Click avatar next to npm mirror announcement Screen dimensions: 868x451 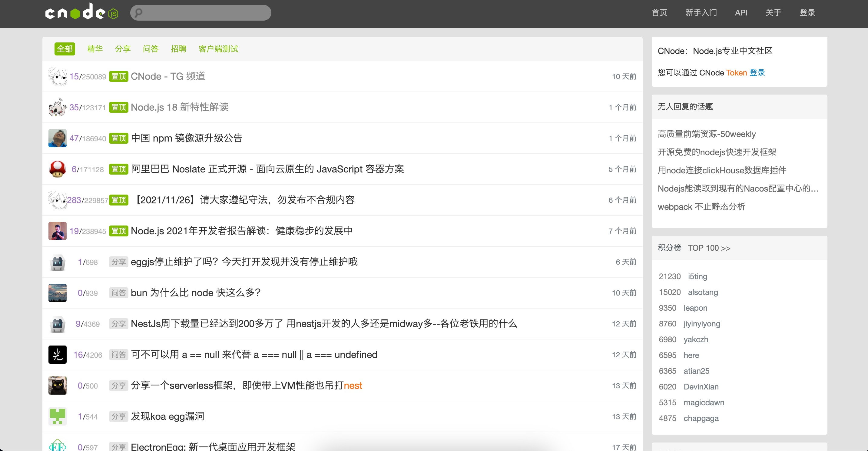click(57, 138)
